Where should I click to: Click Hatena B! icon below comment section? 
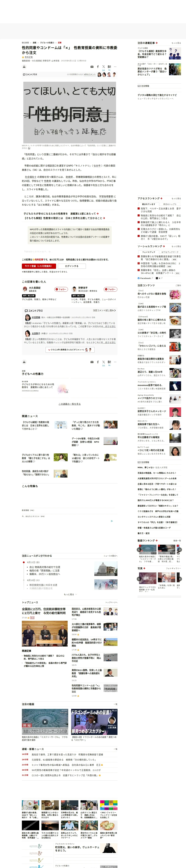click(109, 362)
